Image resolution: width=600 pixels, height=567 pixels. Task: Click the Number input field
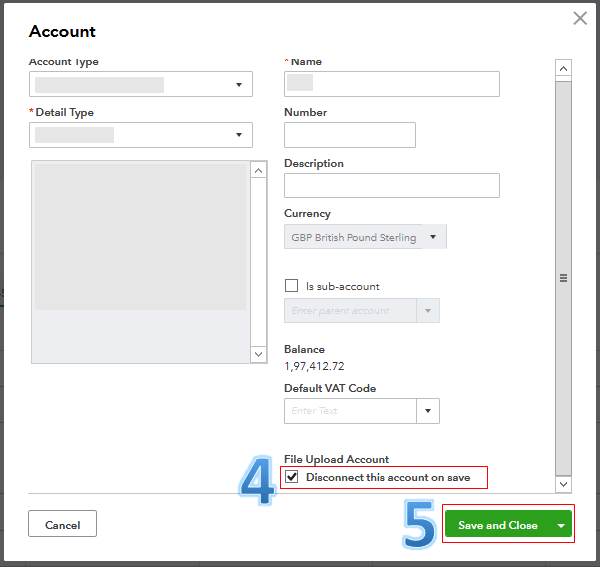tap(349, 135)
